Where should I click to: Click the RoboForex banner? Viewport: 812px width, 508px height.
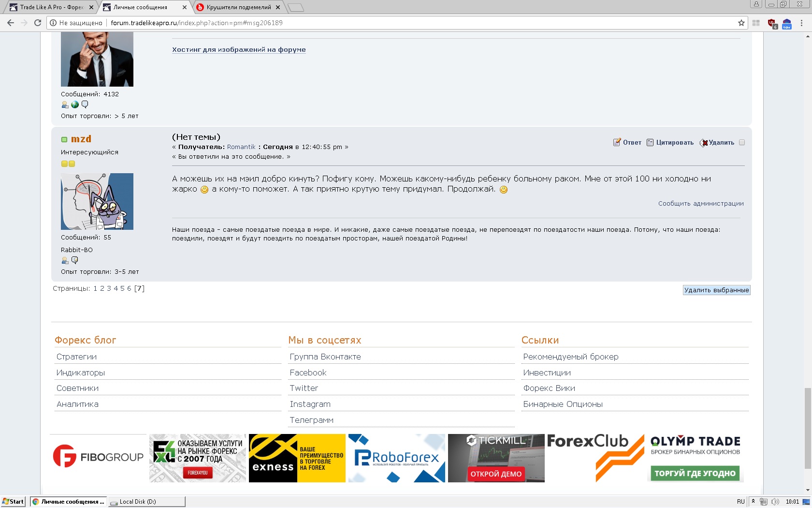397,458
